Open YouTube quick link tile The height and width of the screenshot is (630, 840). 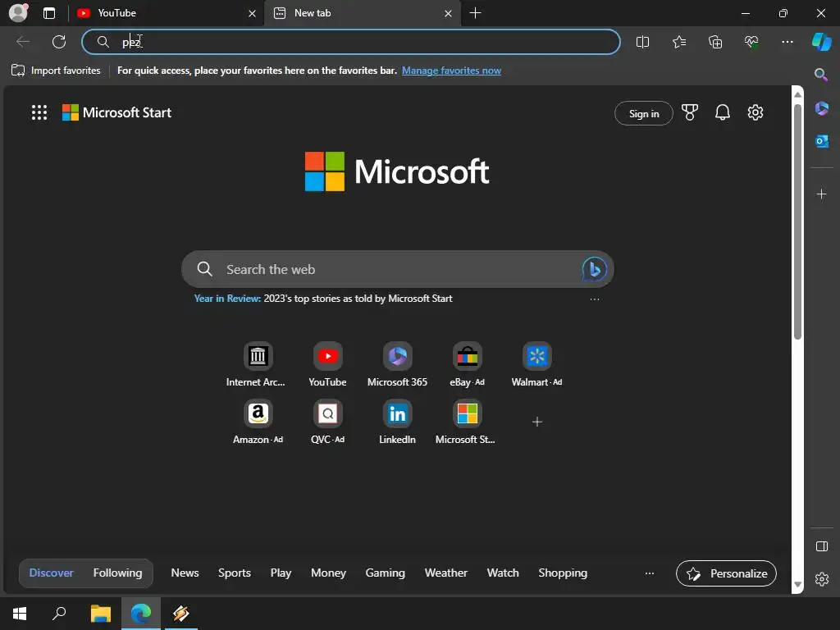tap(327, 364)
